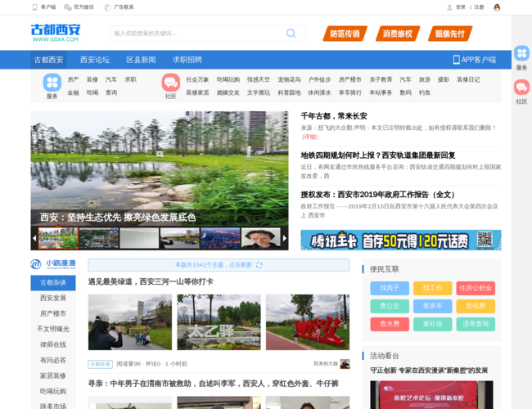Select the blue city night slideshow thumbnail
Screen dimensions: 532x409
[x=220, y=238]
